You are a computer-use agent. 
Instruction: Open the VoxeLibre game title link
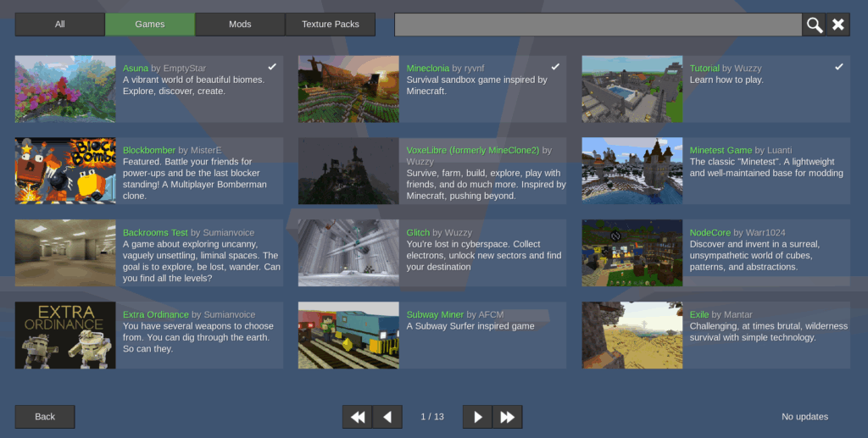pos(472,150)
